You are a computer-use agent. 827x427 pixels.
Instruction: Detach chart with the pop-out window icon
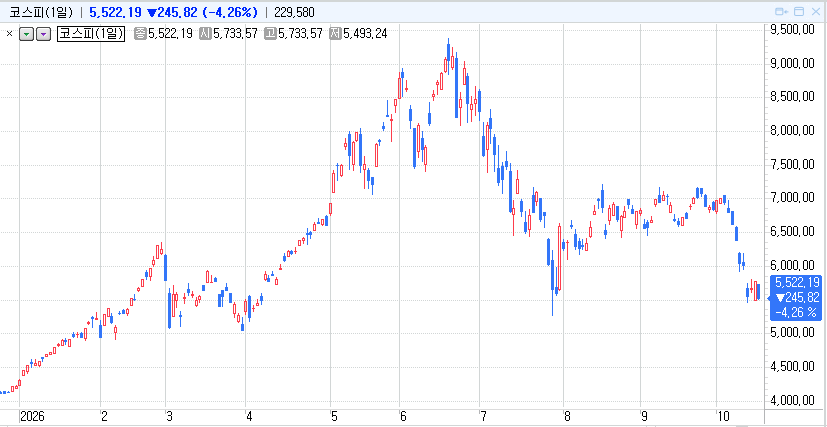[781, 12]
